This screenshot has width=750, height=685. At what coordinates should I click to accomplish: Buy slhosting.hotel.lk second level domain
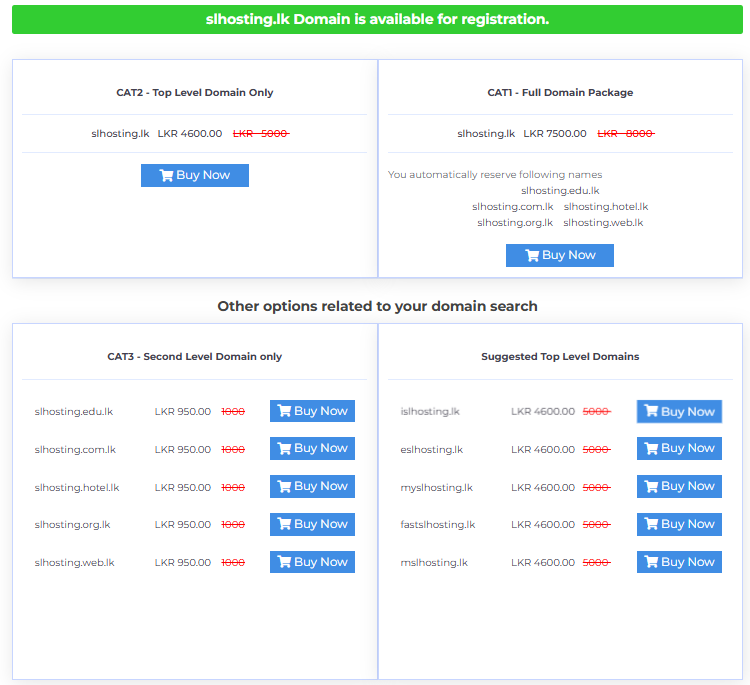point(312,486)
